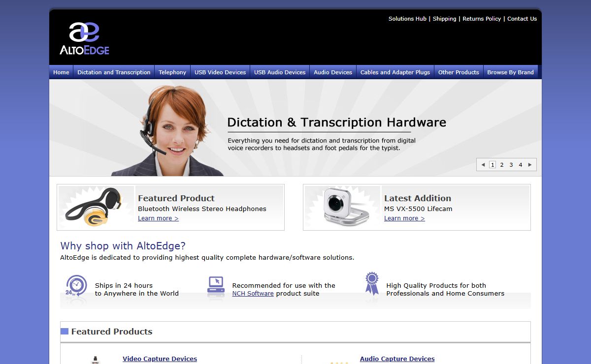Screen dimensions: 591x364
Task: Open Other Products menu
Action: (x=459, y=72)
